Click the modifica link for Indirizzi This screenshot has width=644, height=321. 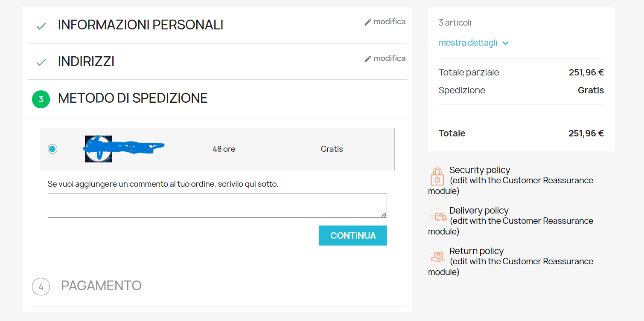[x=389, y=58]
